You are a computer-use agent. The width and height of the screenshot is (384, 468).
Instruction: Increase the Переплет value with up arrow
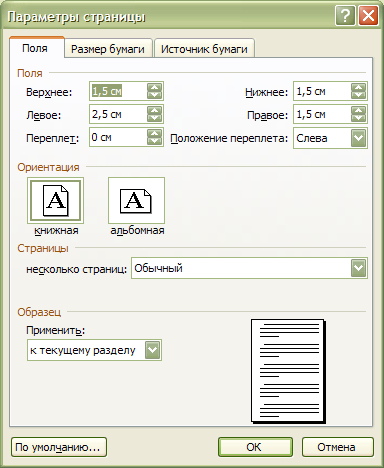154,133
